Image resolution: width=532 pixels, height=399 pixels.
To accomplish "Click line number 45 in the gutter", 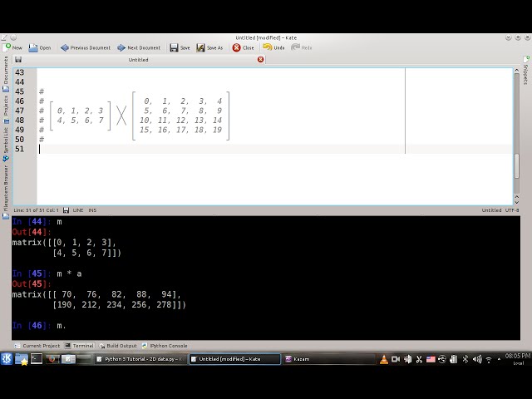I will (x=20, y=91).
